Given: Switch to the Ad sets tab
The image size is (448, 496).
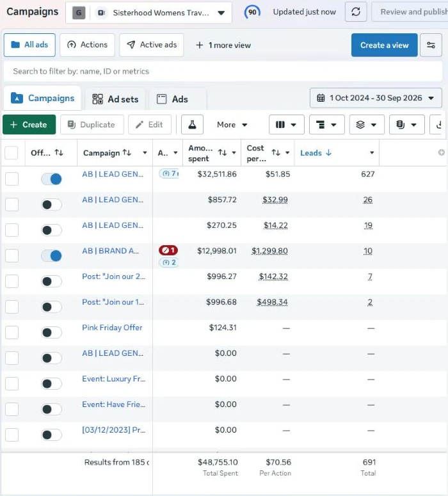Looking at the screenshot, I should [x=115, y=99].
